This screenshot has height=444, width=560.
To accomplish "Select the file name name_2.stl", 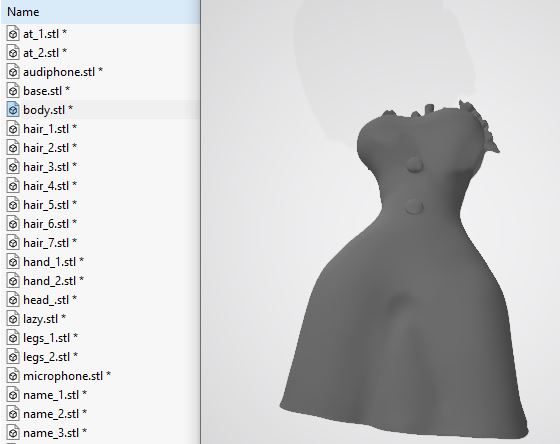I will click(55, 414).
